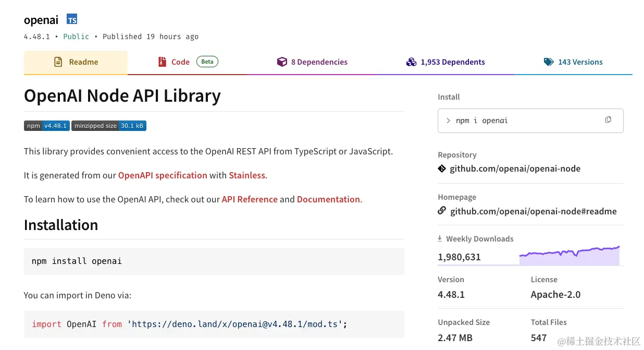Open the Stainless link

tap(247, 175)
